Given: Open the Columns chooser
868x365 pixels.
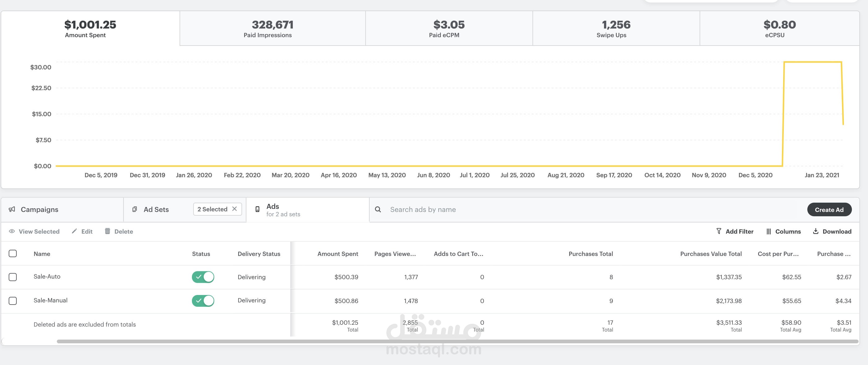Looking at the screenshot, I should tap(783, 231).
